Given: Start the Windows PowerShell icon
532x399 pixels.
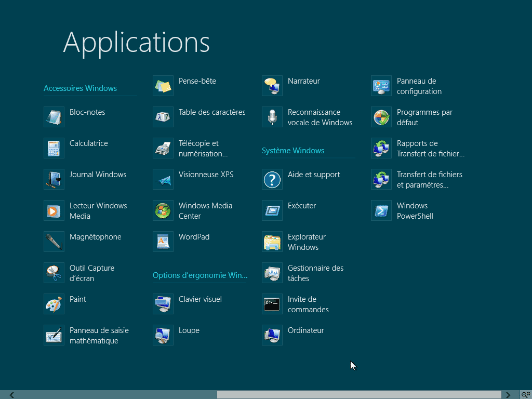Looking at the screenshot, I should [381, 211].
